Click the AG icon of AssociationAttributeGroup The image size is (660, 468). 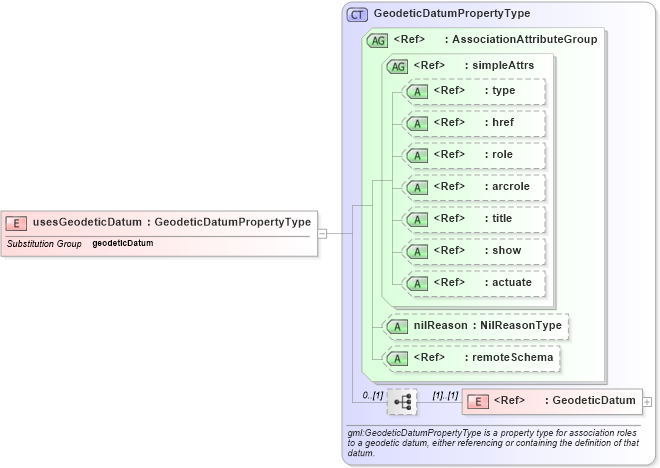378,40
